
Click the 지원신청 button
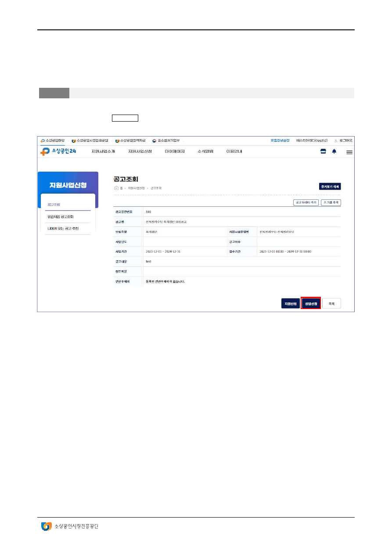290,304
